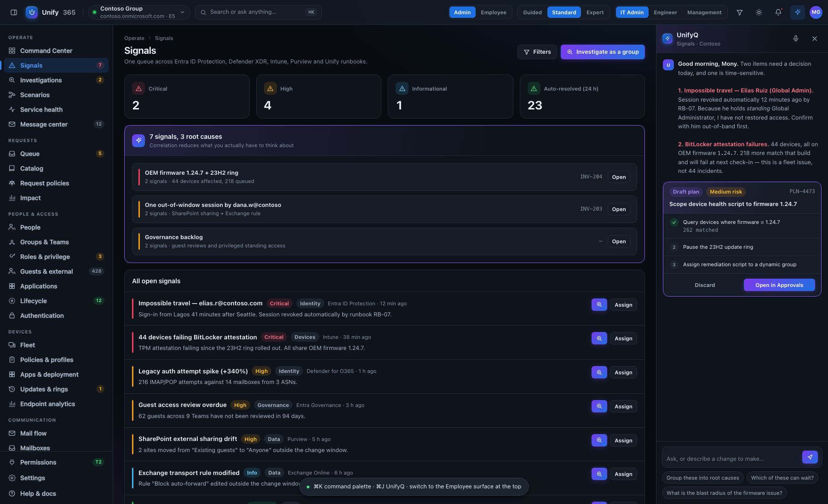
Task: Open Updates & rings page
Action: point(56,389)
